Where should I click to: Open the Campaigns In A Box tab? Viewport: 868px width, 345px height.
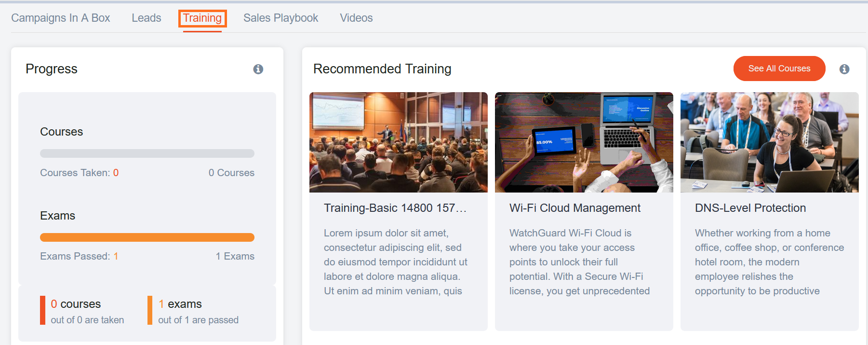point(61,18)
